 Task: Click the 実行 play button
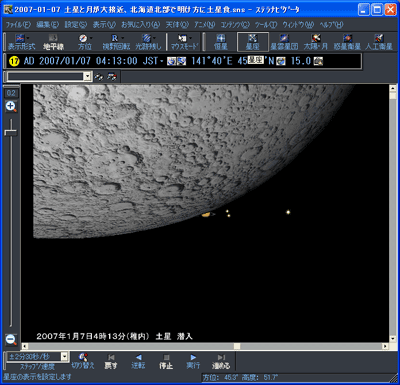pyautogui.click(x=193, y=361)
